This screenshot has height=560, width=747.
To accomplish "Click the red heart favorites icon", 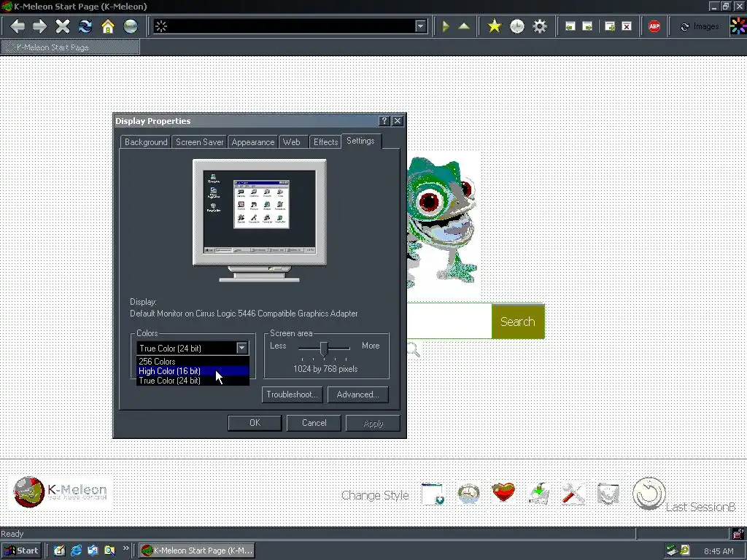I will 503,492.
